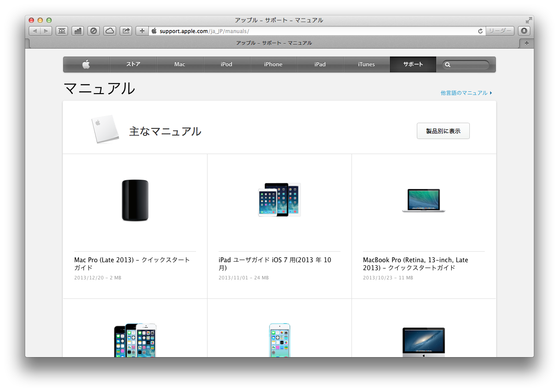Open iCloud Tabs cloud icon
Image resolution: width=559 pixels, height=392 pixels.
click(110, 31)
